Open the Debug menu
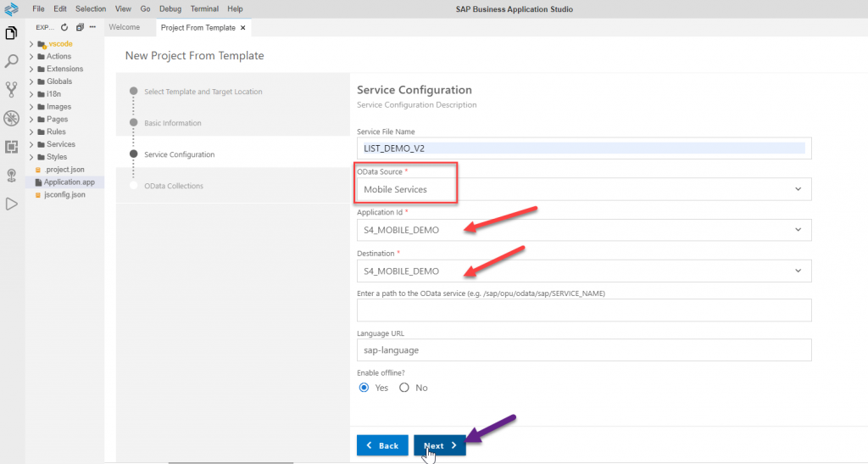 click(x=170, y=8)
